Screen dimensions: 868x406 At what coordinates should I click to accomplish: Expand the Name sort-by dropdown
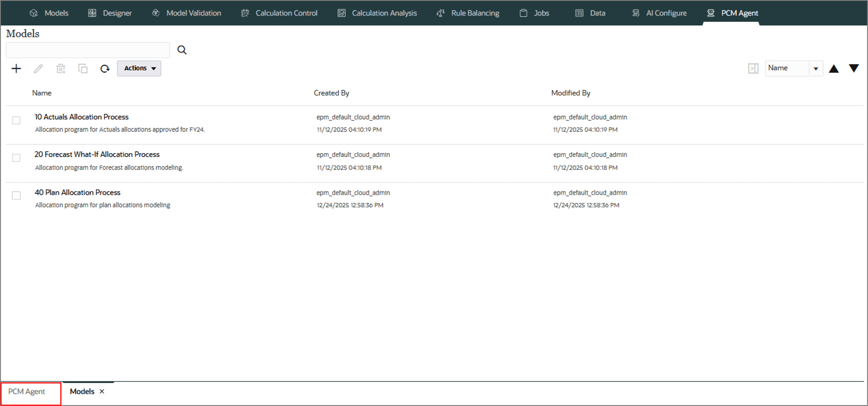click(816, 68)
